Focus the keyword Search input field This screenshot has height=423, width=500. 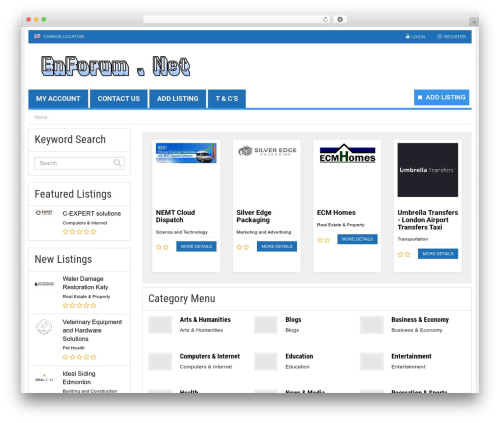coord(79,163)
